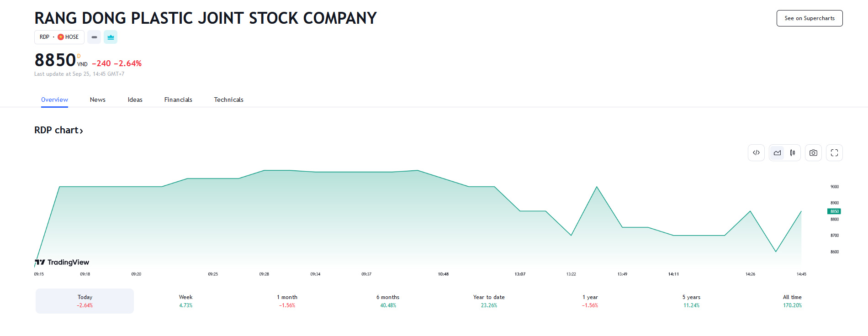This screenshot has width=868, height=336.
Task: Switch to the Financials tab
Action: 178,100
